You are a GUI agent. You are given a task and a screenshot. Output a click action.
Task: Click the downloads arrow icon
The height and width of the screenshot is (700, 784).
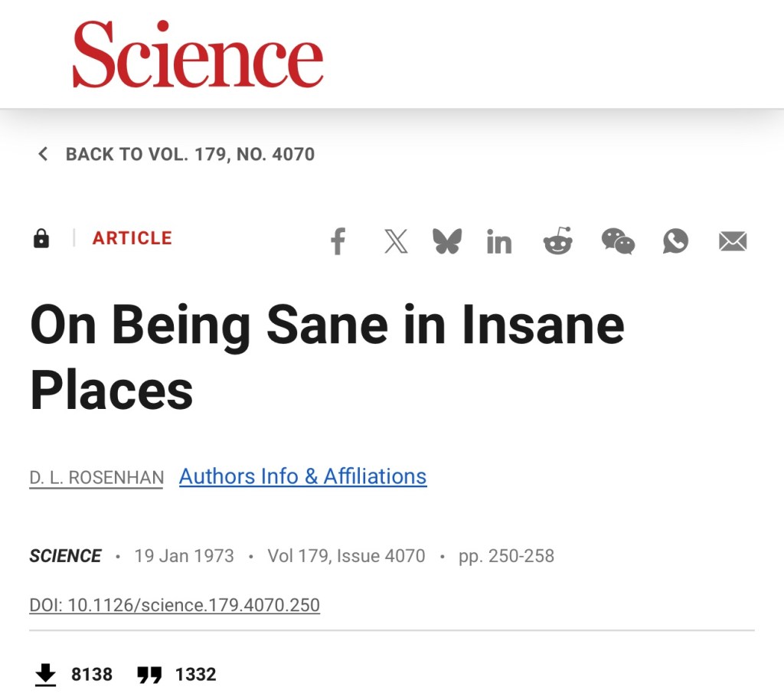(x=46, y=675)
